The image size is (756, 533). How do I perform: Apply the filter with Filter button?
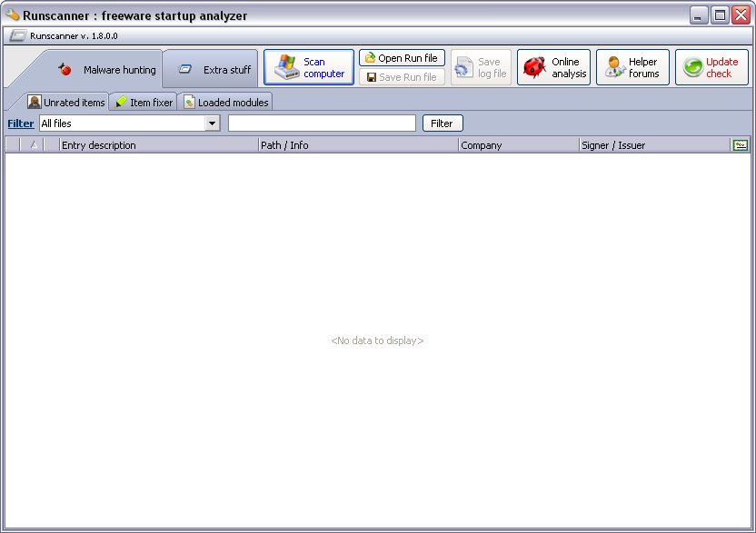[x=443, y=123]
